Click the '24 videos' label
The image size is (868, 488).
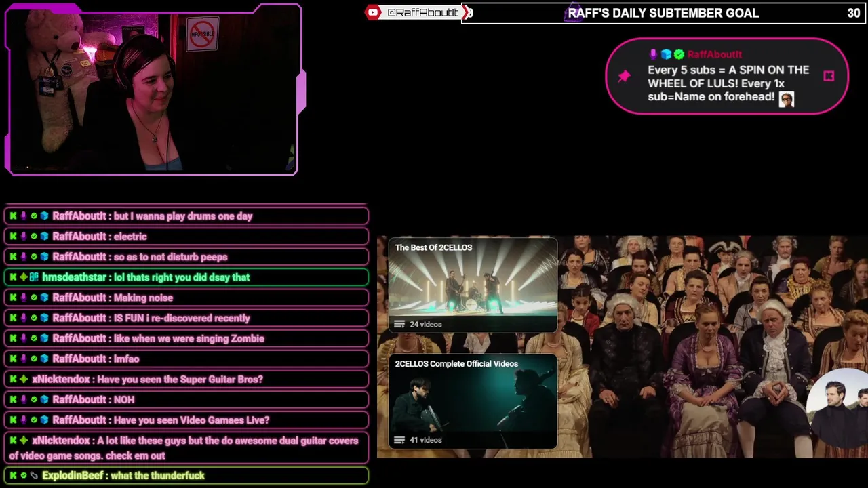[x=425, y=325]
